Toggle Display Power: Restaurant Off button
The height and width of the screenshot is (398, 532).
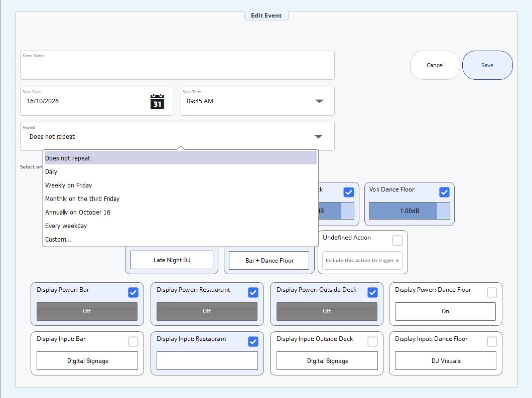(x=207, y=311)
